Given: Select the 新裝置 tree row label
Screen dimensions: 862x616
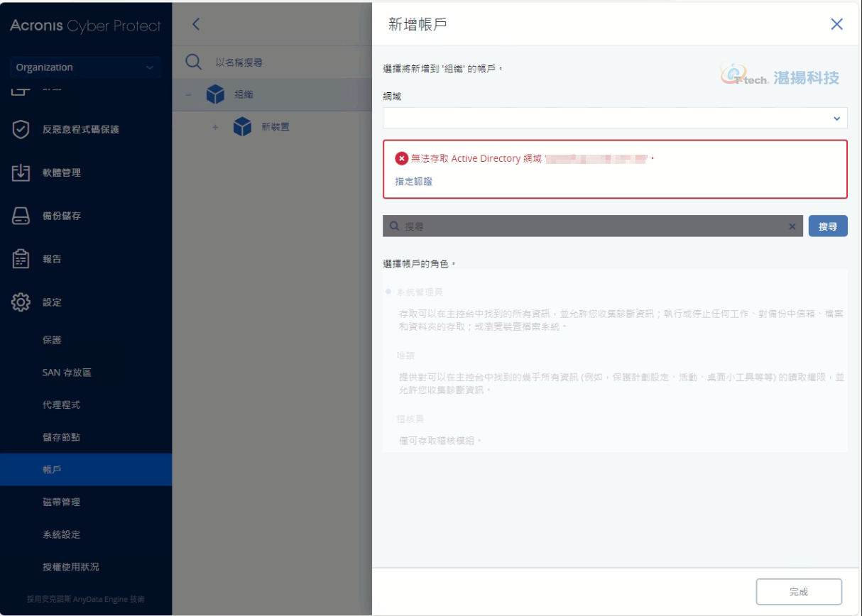Looking at the screenshot, I should click(x=275, y=127).
